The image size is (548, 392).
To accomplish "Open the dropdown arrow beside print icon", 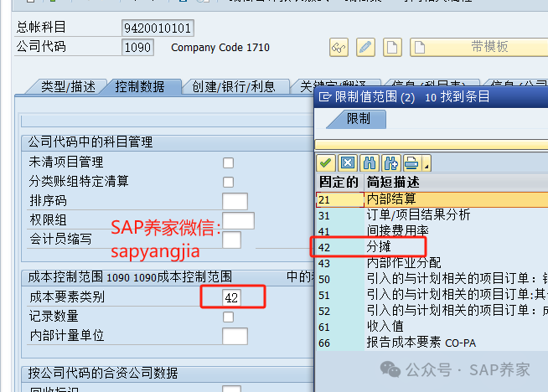I will pos(427,164).
